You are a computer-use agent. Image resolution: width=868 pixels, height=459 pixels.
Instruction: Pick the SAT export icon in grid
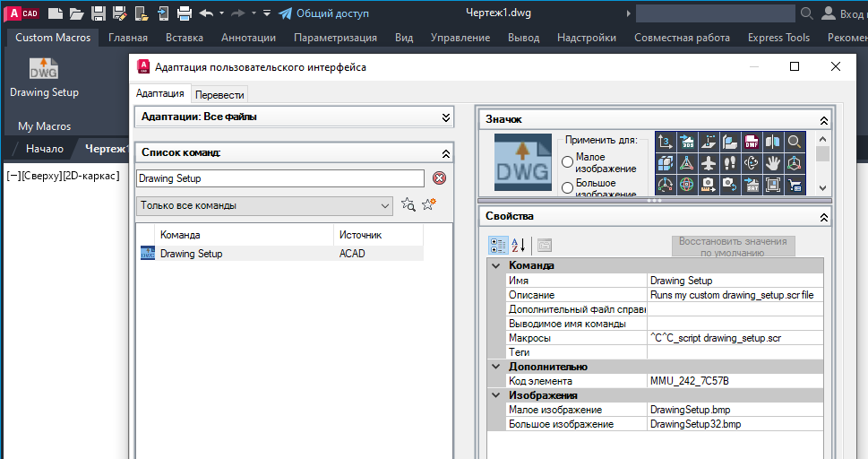click(752, 185)
